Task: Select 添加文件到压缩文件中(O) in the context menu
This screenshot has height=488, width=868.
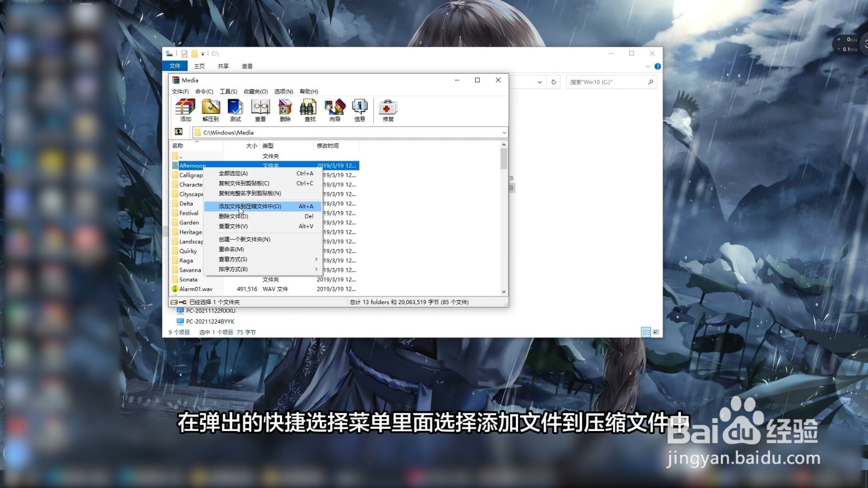Action: tap(263, 206)
